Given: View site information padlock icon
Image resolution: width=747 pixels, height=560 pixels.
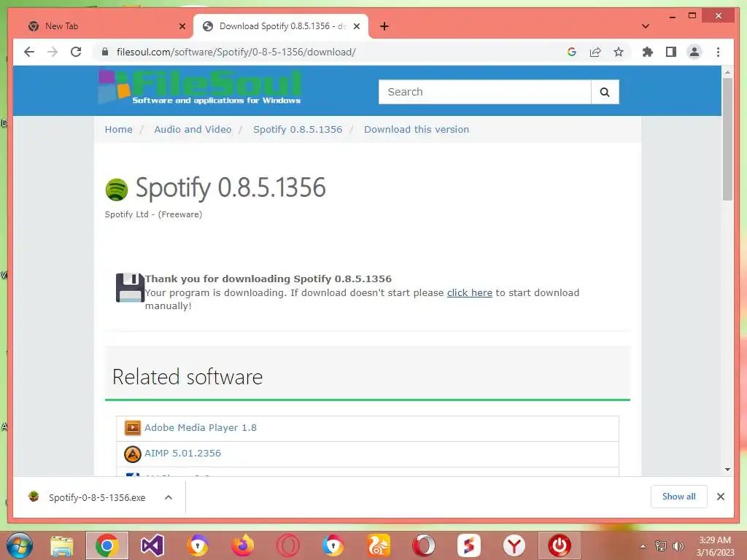Looking at the screenshot, I should coord(105,52).
